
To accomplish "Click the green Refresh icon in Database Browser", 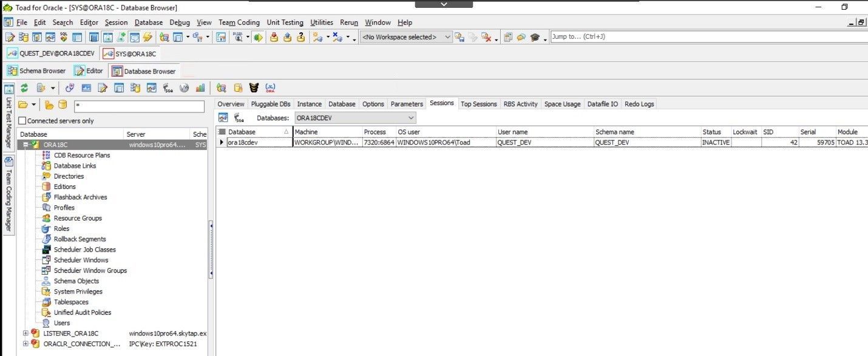I will pyautogui.click(x=24, y=87).
